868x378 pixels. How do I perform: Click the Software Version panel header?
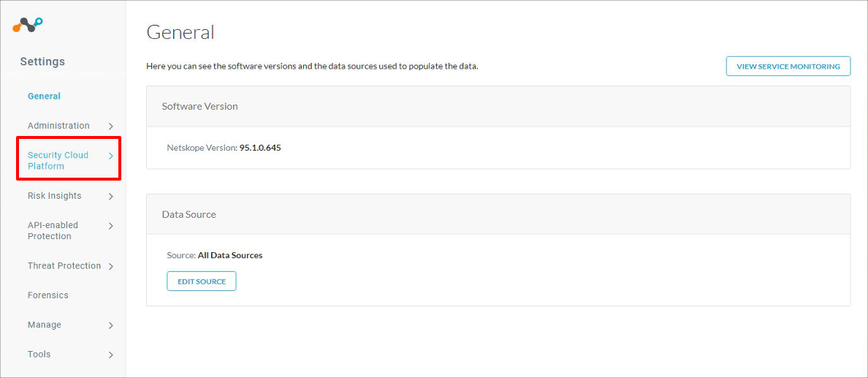coord(498,106)
